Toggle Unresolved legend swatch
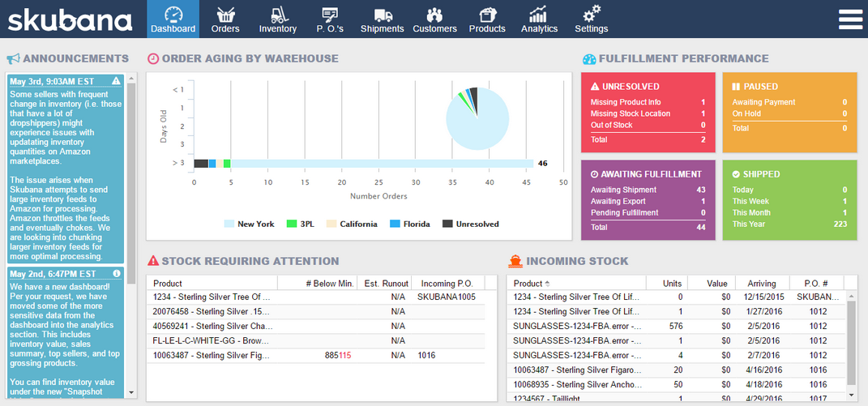This screenshot has width=868, height=406. click(448, 224)
